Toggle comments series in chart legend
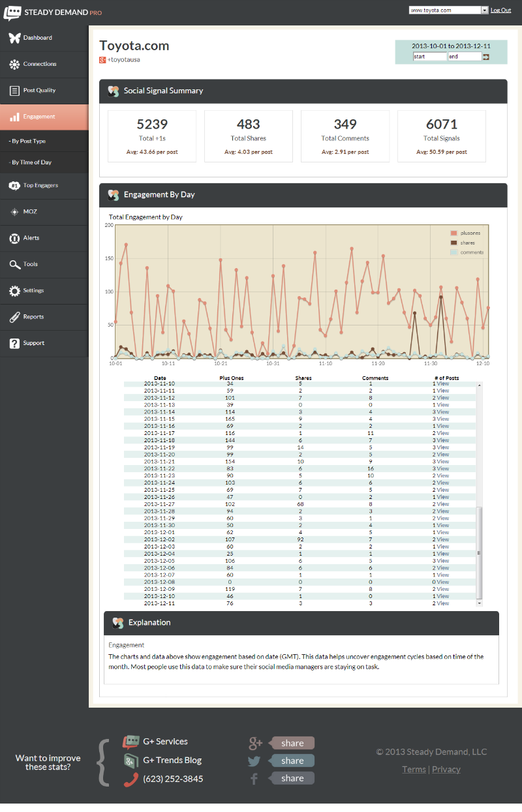Viewport: 522px width, 812px height. 472,252
